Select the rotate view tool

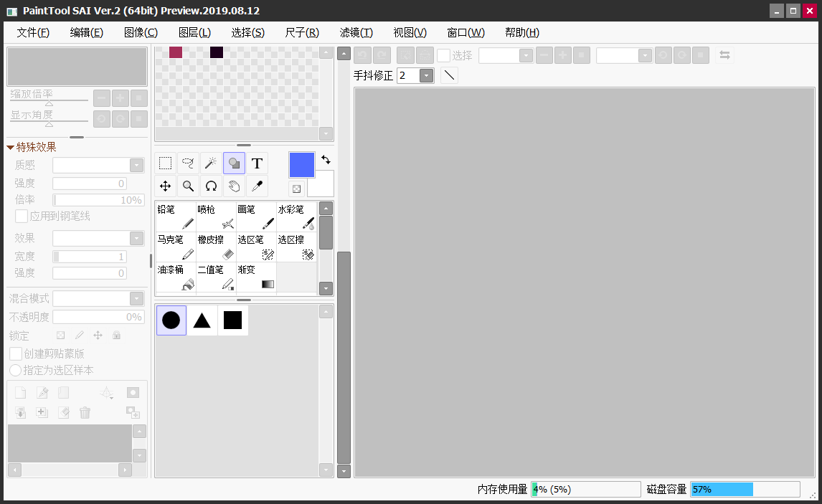(212, 186)
